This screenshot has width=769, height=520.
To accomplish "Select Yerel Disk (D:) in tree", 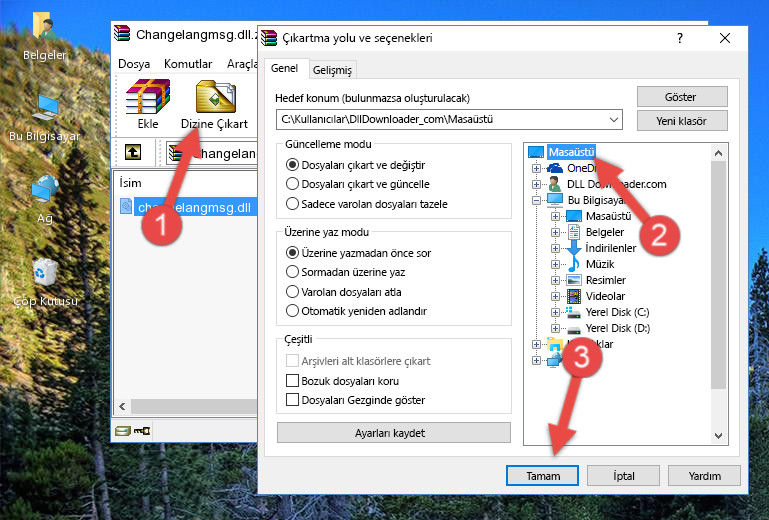I will (618, 328).
